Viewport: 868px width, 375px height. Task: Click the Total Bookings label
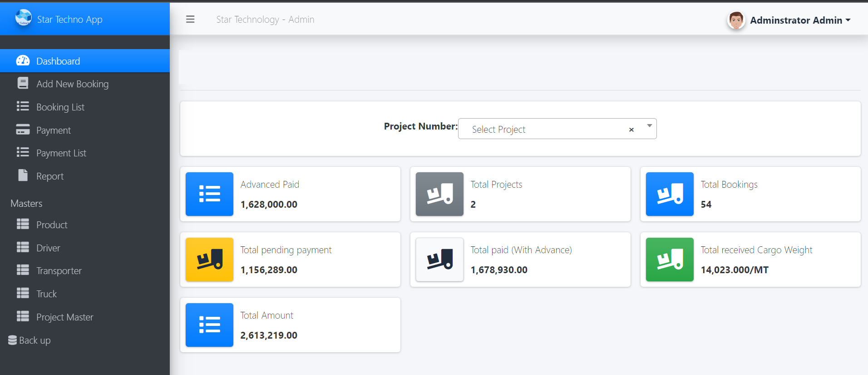[x=729, y=184]
